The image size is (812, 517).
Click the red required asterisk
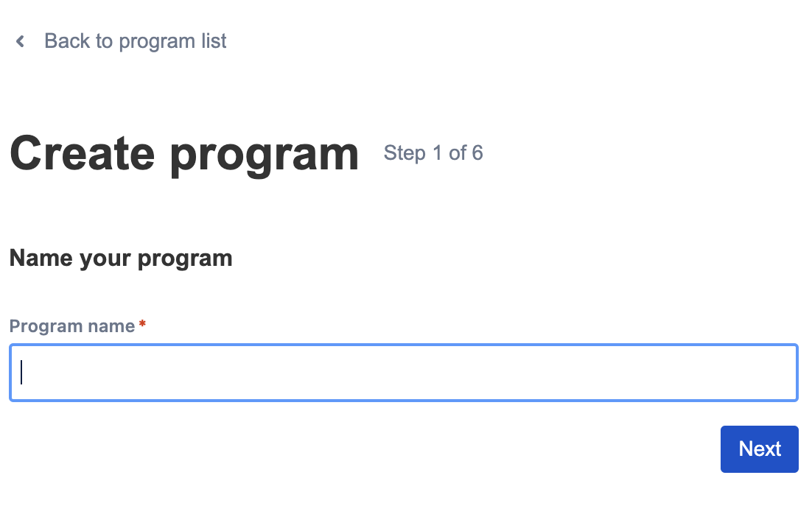coord(142,324)
